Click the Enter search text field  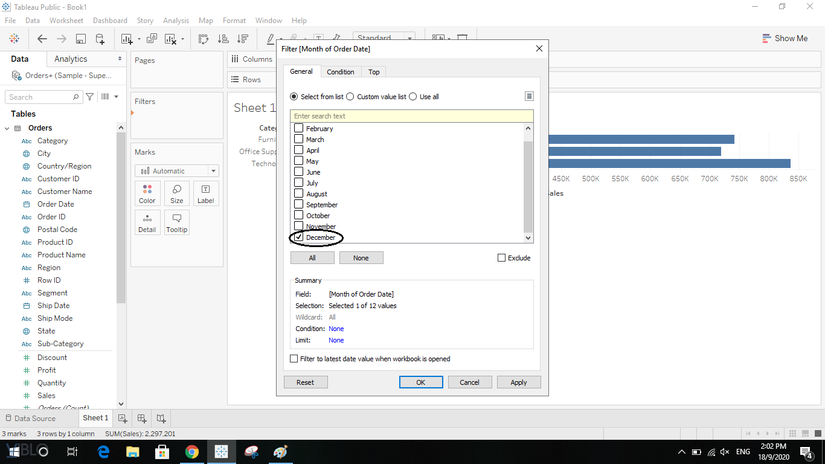411,116
